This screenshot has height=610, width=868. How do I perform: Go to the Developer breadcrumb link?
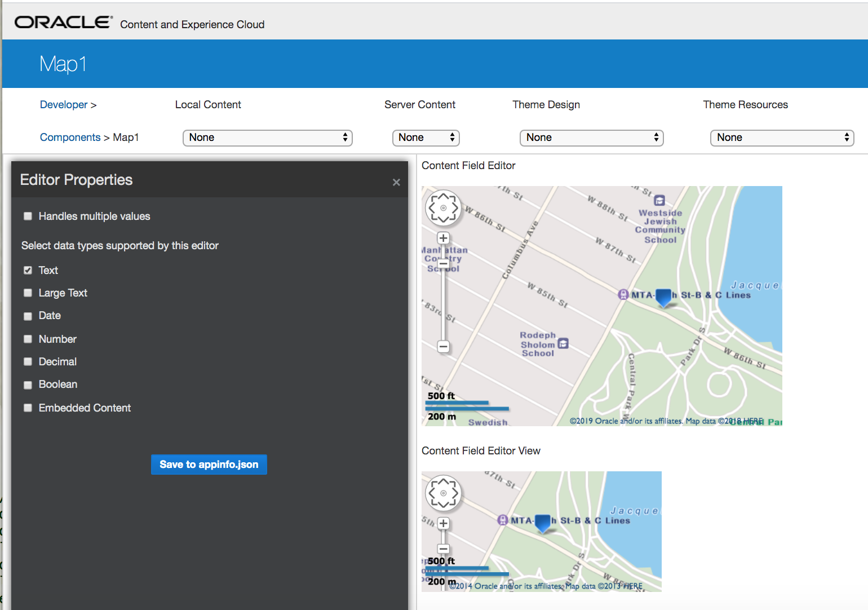point(64,105)
